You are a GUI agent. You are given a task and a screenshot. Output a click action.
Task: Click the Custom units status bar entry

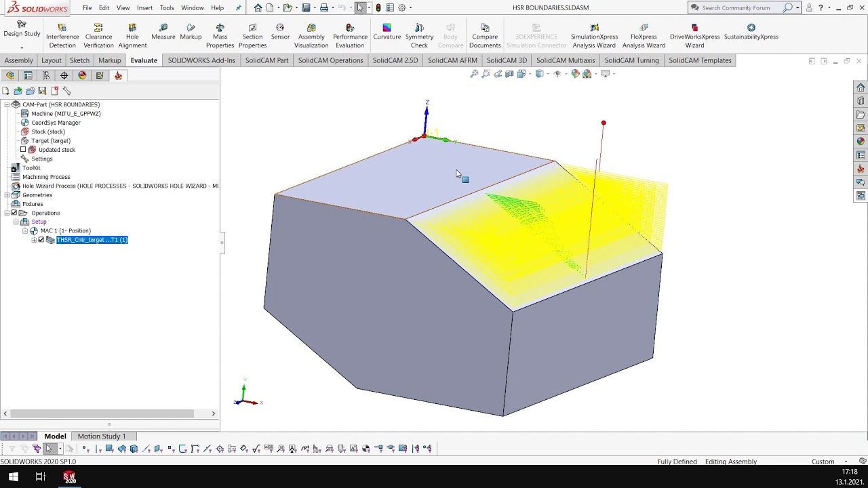(x=823, y=462)
